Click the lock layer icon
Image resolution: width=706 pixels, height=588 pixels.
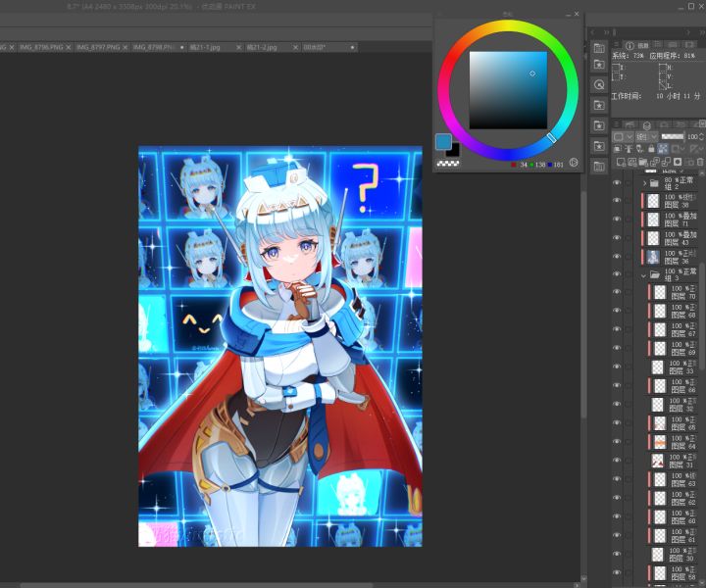[651, 148]
